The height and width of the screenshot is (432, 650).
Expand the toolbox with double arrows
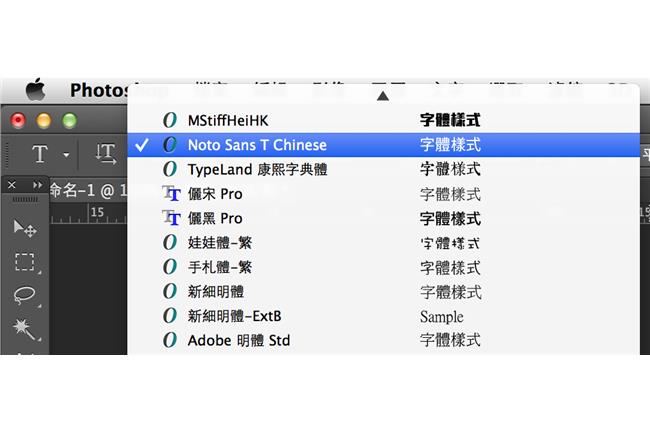click(37, 185)
